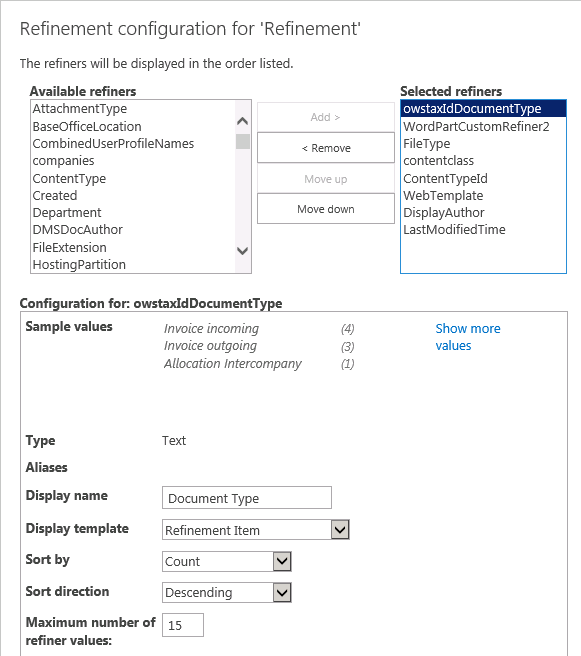The width and height of the screenshot is (581, 656).
Task: Click the scroll down arrow in Available refiners
Action: point(243,251)
